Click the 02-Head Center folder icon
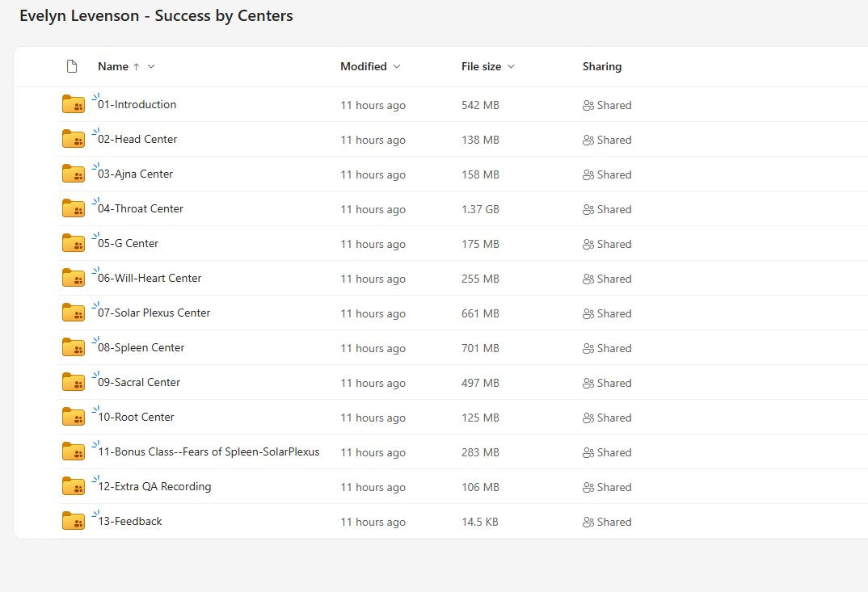 tap(73, 139)
